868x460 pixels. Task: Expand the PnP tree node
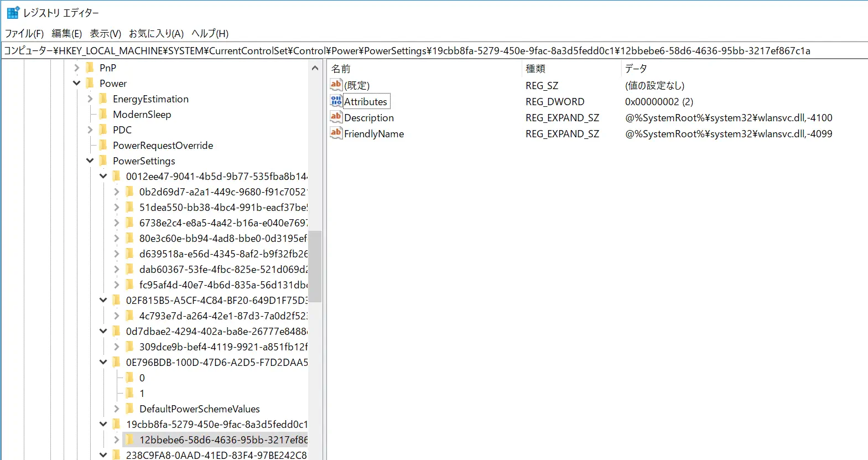point(77,68)
